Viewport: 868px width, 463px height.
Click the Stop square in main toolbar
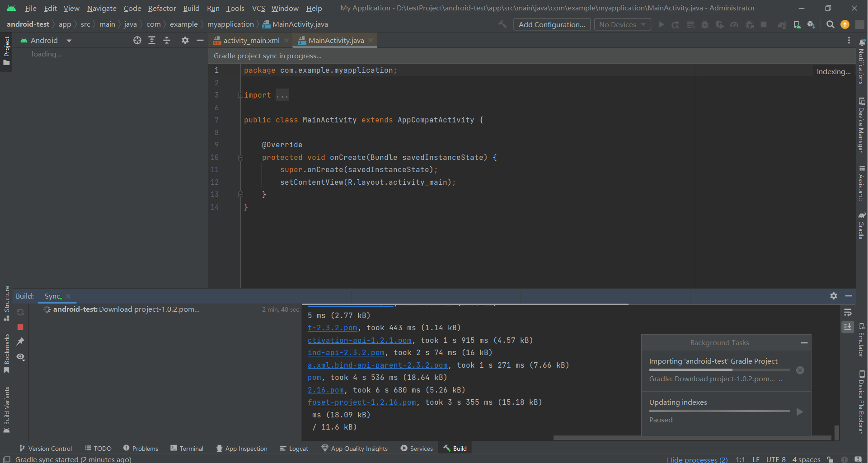pos(764,24)
